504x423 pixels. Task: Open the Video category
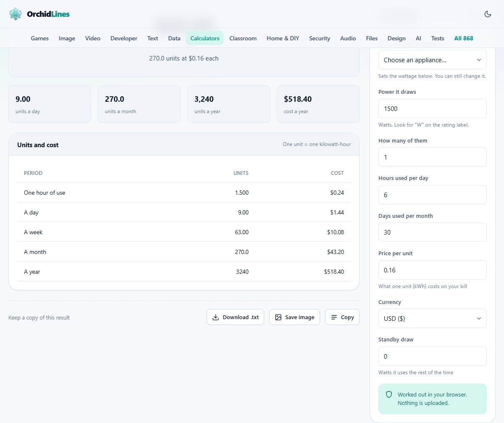[93, 38]
